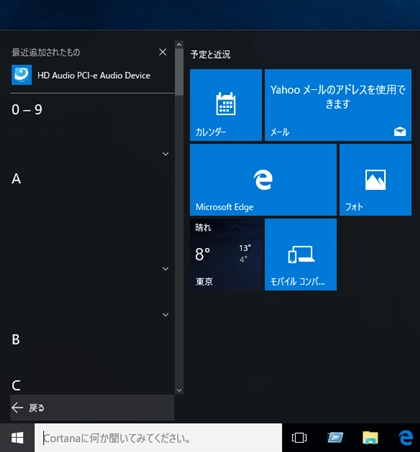
Task: Open the カレンダー calendar tile
Action: click(x=226, y=105)
